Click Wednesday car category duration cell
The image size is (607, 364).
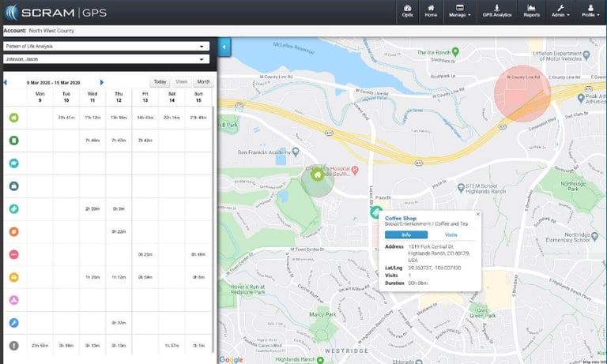tap(92, 277)
